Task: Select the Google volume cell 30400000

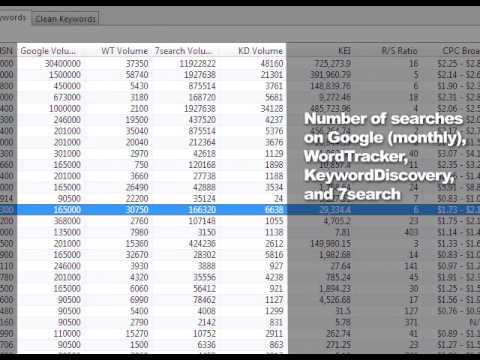Action: [63, 63]
